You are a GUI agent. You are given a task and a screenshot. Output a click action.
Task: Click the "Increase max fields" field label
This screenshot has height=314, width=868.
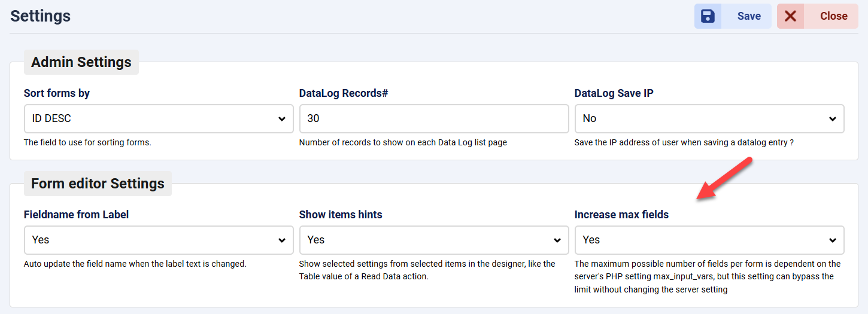coord(621,215)
